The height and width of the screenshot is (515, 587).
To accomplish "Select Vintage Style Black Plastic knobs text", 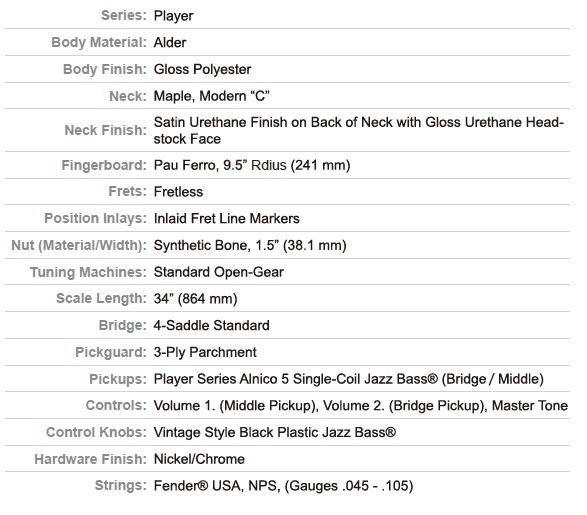I will tap(275, 433).
